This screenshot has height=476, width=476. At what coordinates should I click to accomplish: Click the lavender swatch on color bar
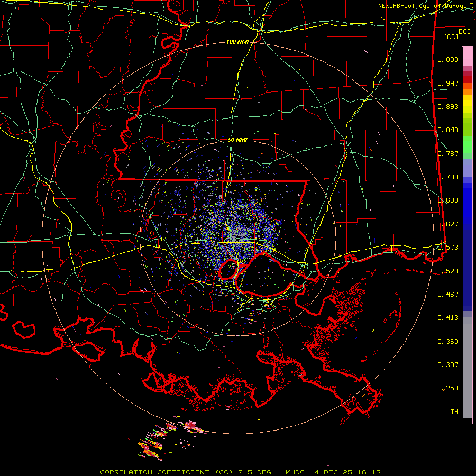[467, 168]
